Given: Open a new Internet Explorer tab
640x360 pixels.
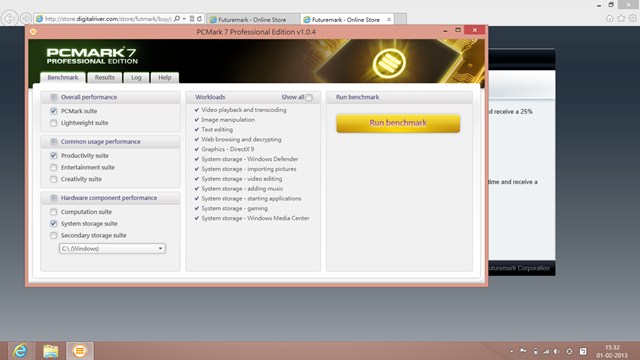Looking at the screenshot, I should (x=400, y=19).
